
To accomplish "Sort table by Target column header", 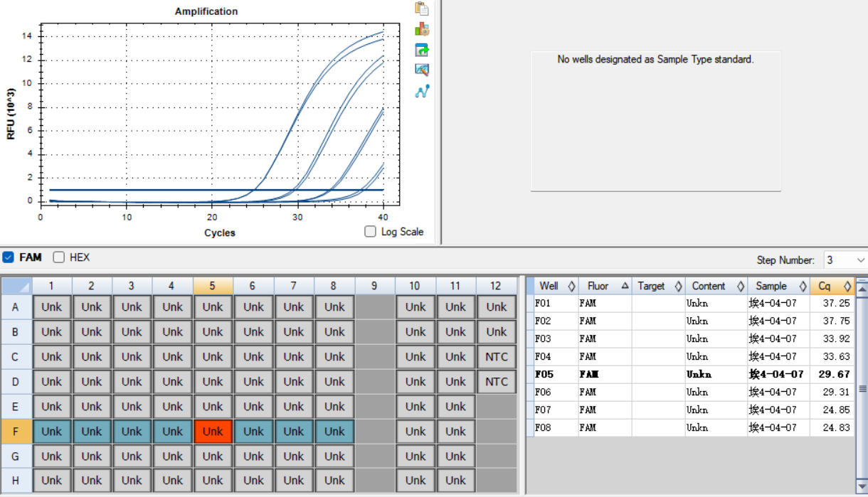I will tap(658, 286).
